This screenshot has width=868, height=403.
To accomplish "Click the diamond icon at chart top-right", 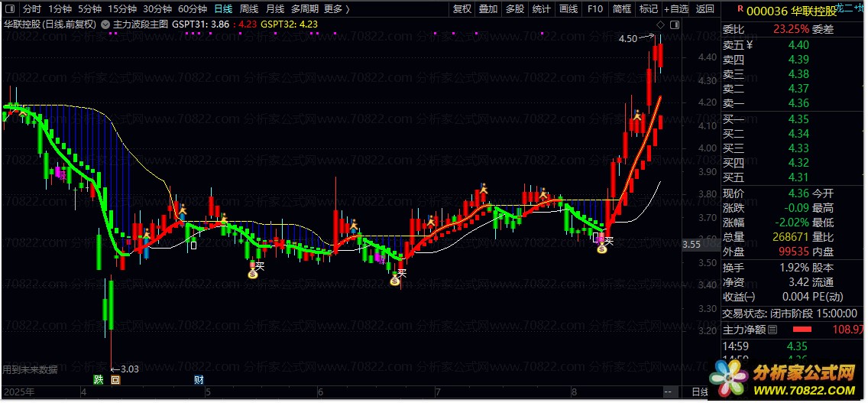I will point(660,25).
